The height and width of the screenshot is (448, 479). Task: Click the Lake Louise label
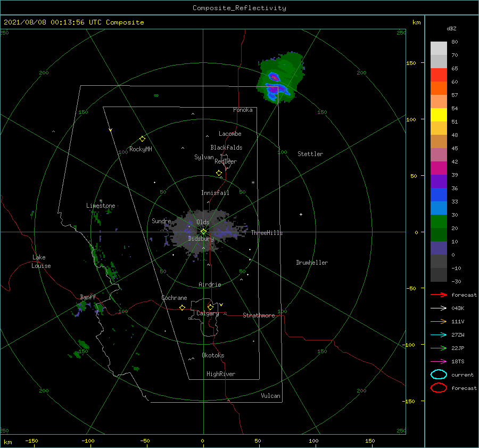tap(41, 262)
